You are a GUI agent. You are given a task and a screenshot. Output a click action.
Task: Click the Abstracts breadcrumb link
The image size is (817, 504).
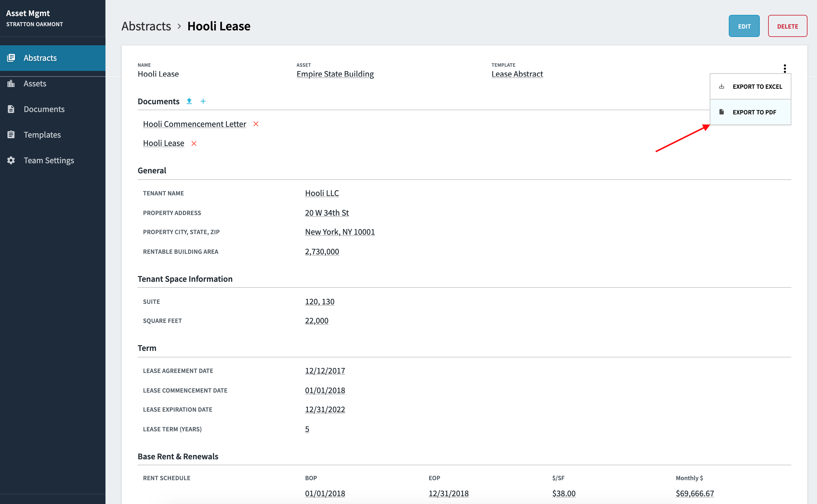tap(146, 26)
